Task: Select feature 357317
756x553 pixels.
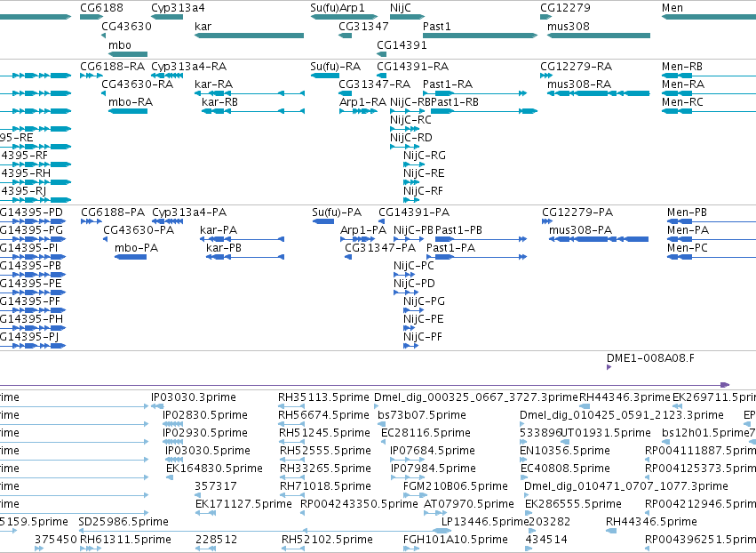Action: 216,486
